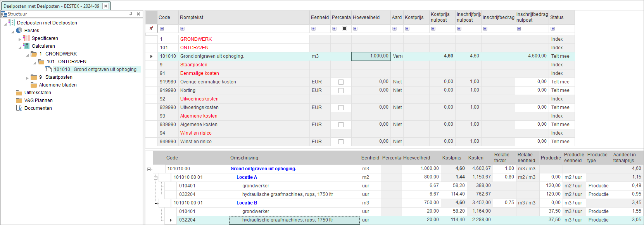Viewport: 644px width, 225px height.
Task: Click the Kostprijs header in the lower grid
Action: [x=452, y=158]
